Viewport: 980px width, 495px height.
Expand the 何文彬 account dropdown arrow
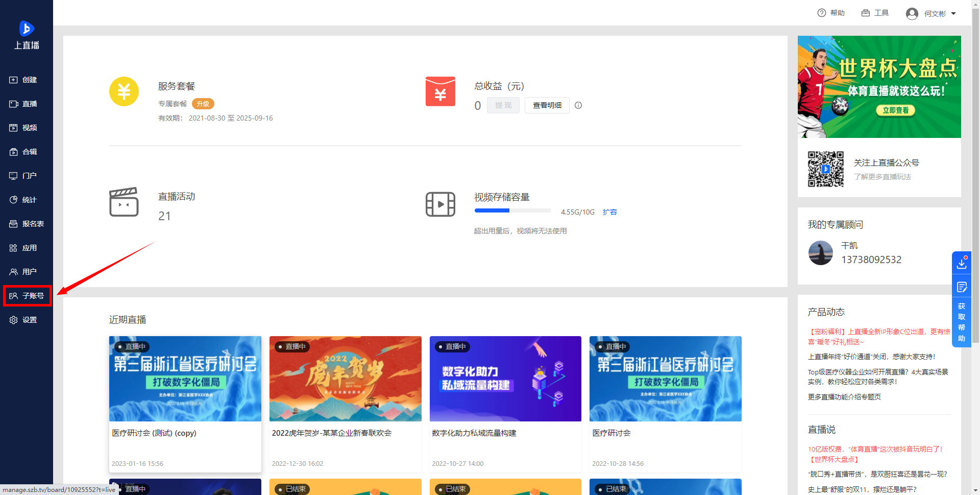coord(953,14)
